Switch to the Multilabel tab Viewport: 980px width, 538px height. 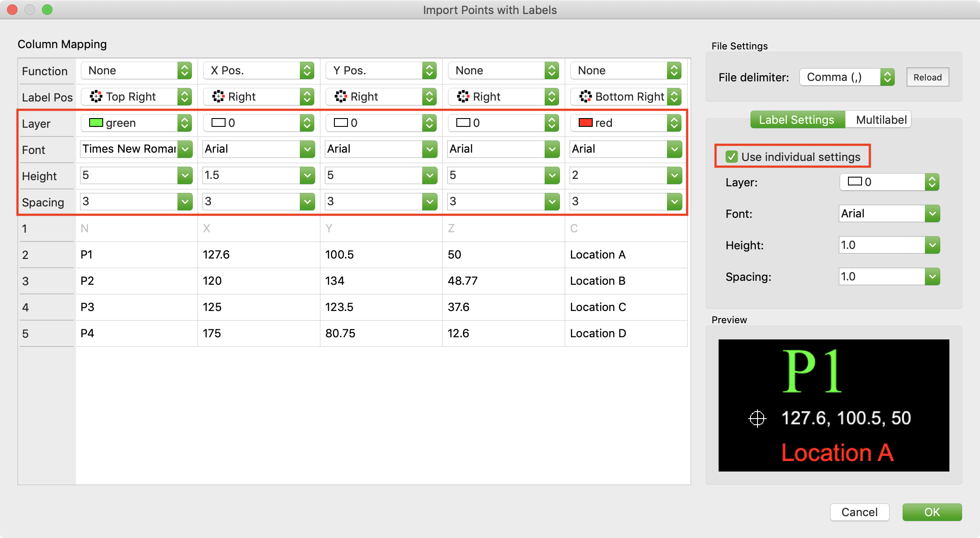[x=881, y=120]
